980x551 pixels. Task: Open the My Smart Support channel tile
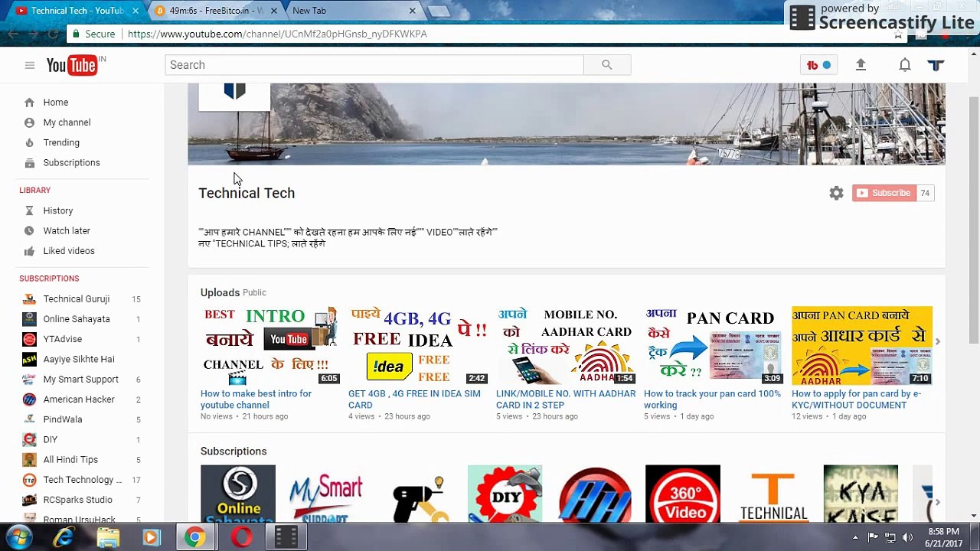point(327,494)
